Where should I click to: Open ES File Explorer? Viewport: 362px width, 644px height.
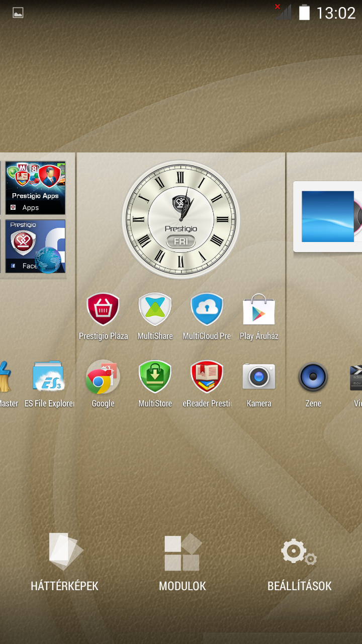tap(49, 383)
